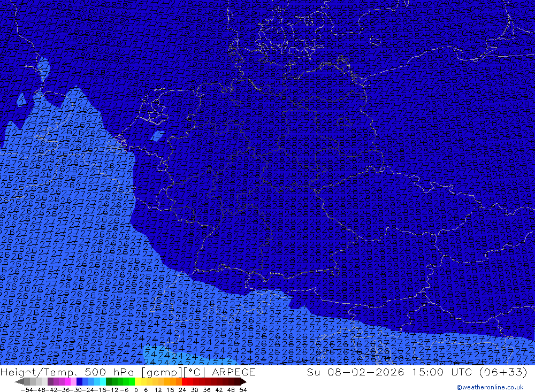Click the grey left arrow end of legend
Screen dimensions: 535x392
[x=19, y=382]
